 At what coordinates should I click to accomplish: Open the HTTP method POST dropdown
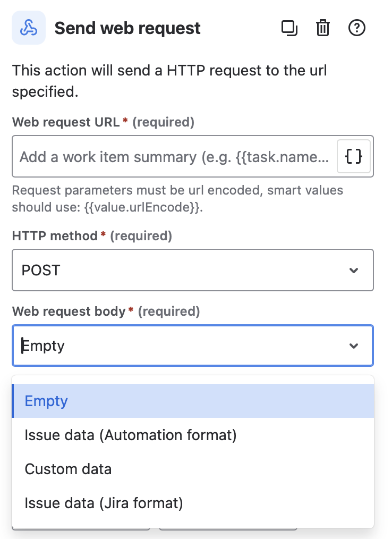point(193,270)
